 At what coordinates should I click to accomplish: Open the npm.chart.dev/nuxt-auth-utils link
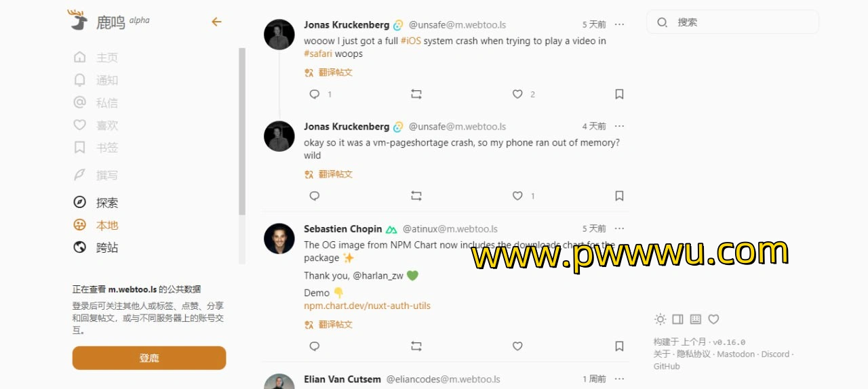(x=367, y=306)
